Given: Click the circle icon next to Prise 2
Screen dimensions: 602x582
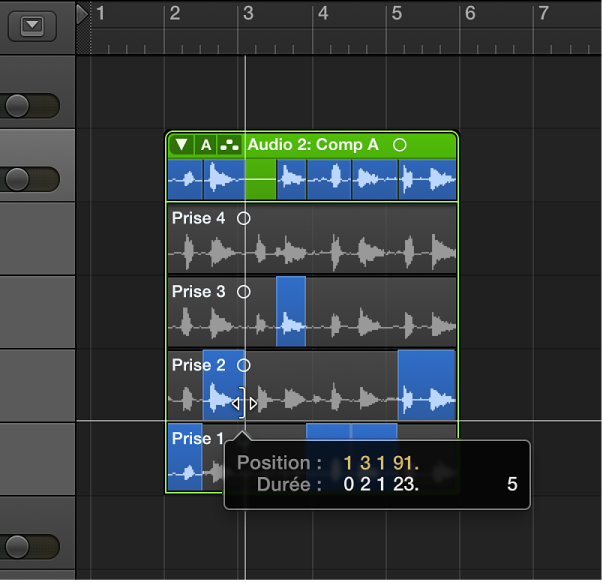Looking at the screenshot, I should point(243,365).
